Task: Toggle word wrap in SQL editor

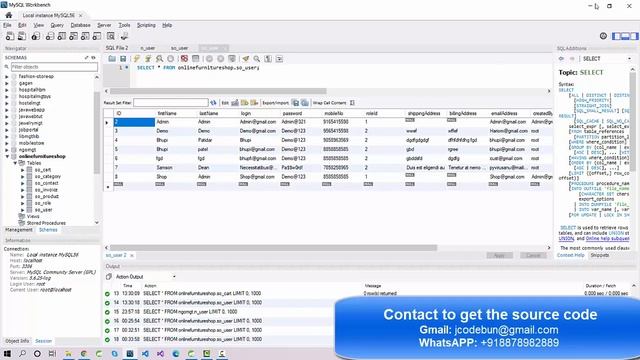Action: [280, 59]
